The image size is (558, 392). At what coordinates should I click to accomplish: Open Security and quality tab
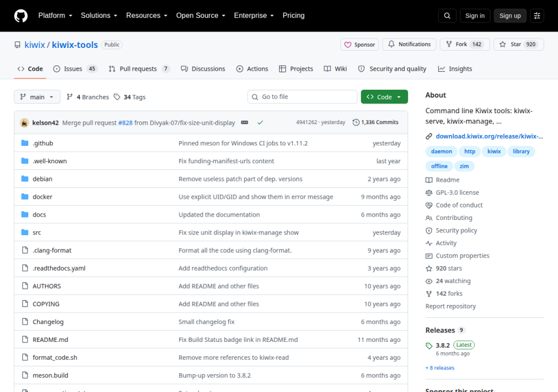click(392, 69)
